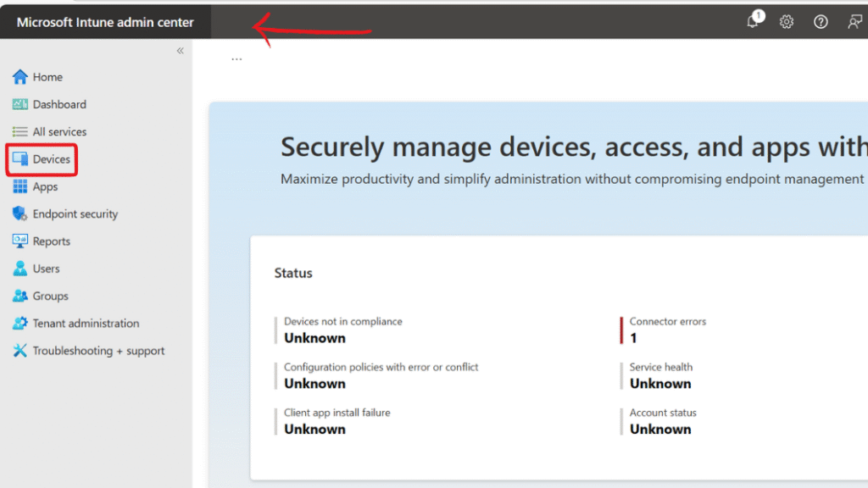Open Endpoint security
Image resolution: width=868 pixels, height=488 pixels.
click(75, 213)
